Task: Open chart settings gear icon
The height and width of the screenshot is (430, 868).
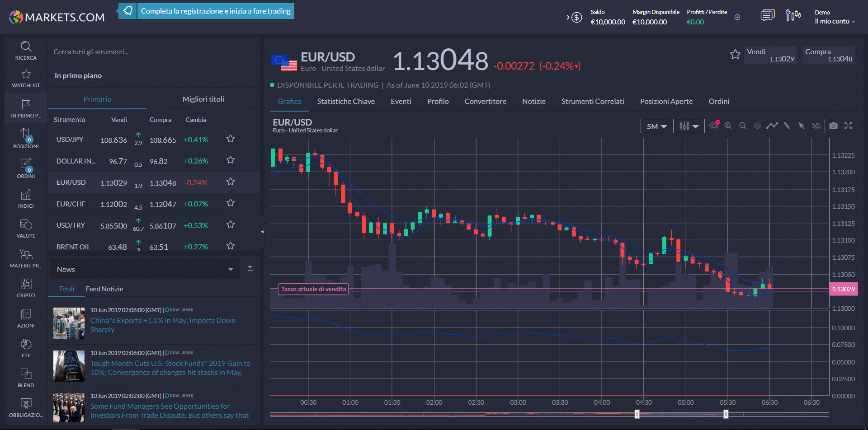Action: (757, 126)
